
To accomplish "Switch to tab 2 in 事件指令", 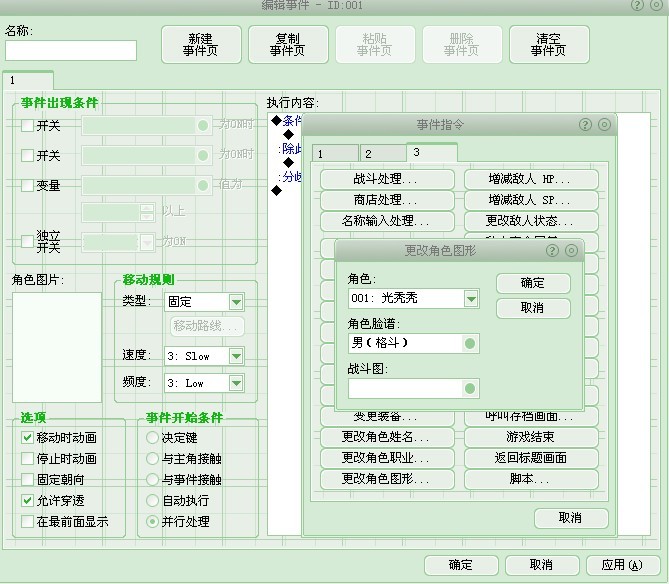I will coord(383,154).
